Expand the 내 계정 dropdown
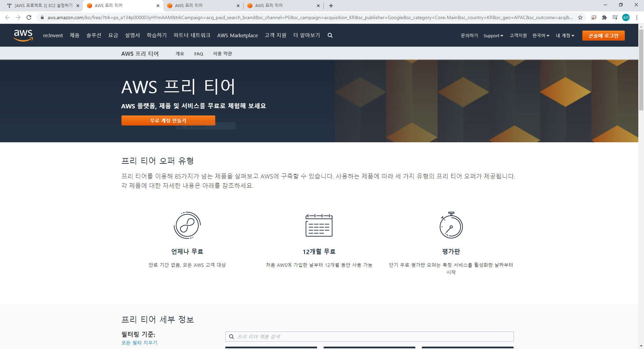The image size is (644, 349). click(565, 36)
